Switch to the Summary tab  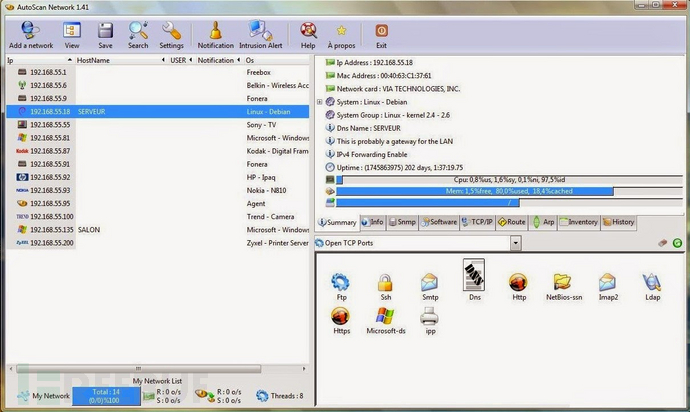pyautogui.click(x=338, y=222)
